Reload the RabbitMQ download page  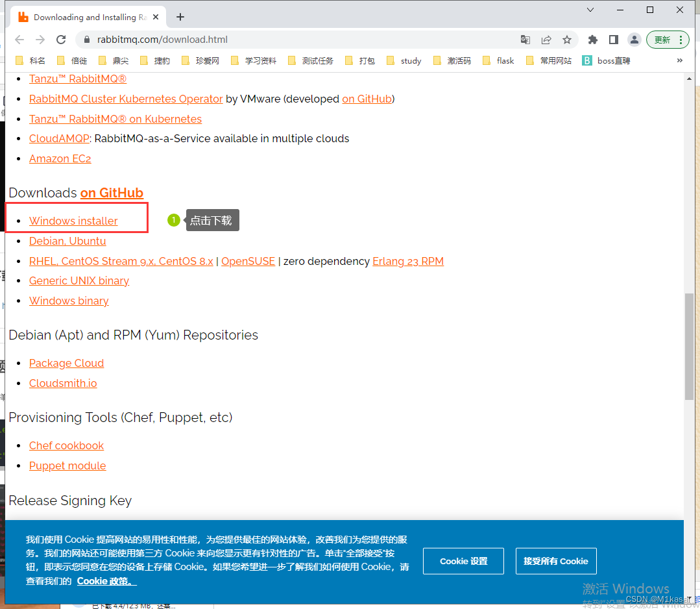click(61, 40)
